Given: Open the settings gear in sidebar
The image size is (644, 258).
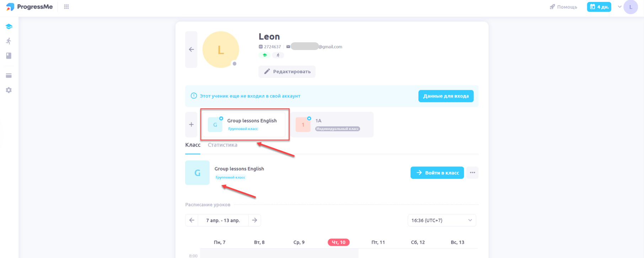Looking at the screenshot, I should coord(9,90).
